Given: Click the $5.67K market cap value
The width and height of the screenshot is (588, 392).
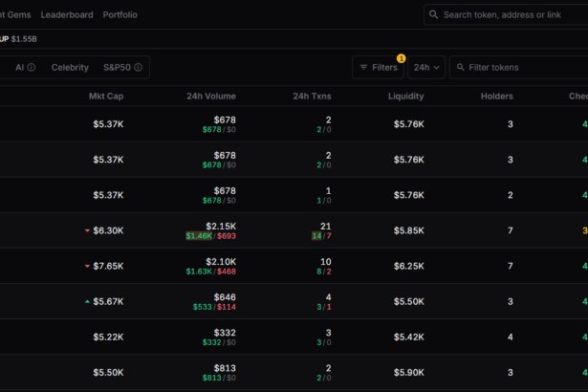Looking at the screenshot, I should pos(108,301).
